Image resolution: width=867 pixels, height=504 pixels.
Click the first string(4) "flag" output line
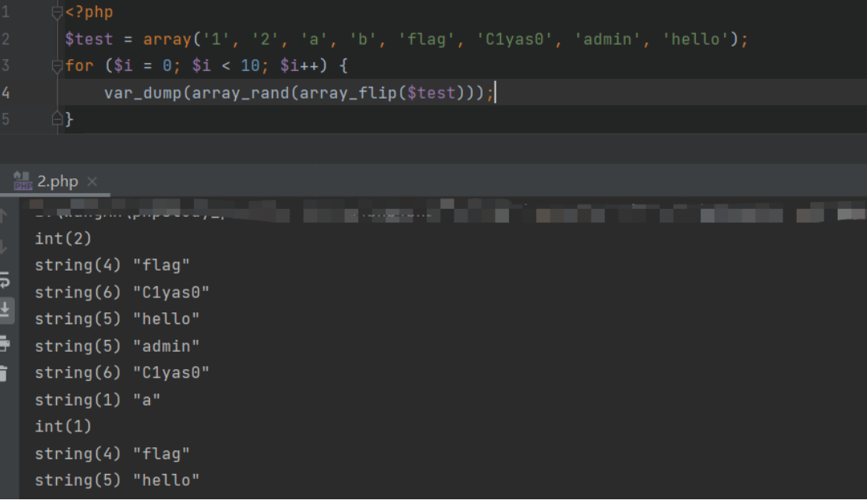point(112,265)
